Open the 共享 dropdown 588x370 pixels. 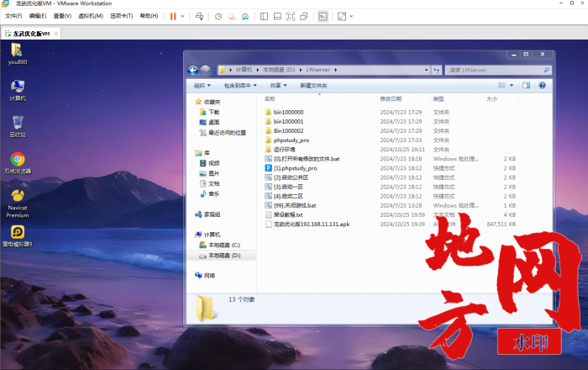(278, 86)
